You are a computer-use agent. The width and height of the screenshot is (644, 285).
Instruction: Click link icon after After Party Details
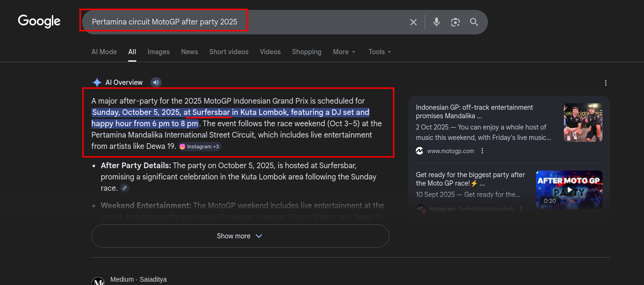124,188
